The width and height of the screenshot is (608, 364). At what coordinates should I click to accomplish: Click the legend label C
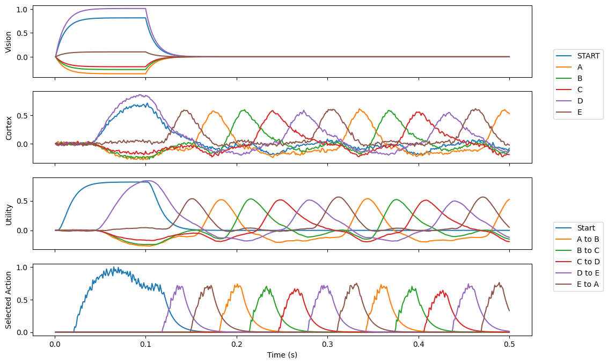580,90
